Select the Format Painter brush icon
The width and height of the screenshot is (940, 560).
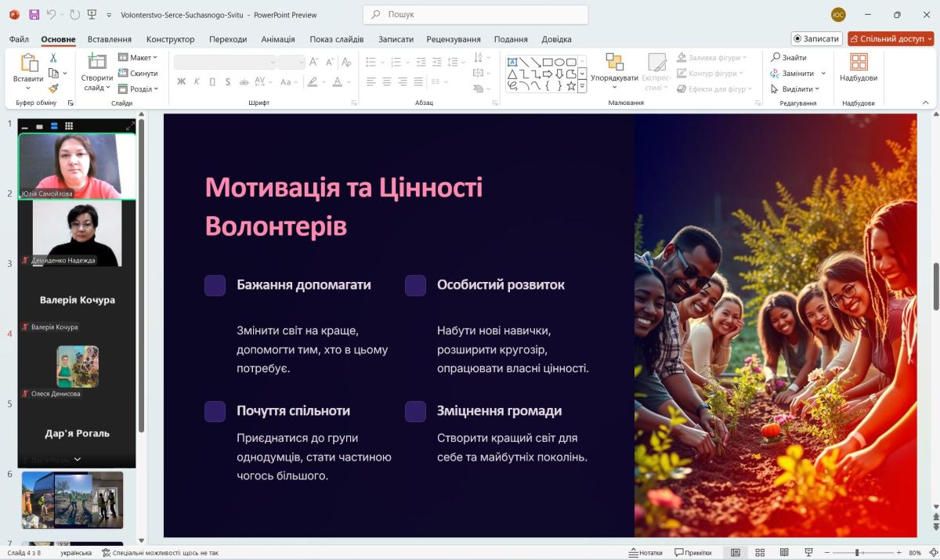click(53, 89)
